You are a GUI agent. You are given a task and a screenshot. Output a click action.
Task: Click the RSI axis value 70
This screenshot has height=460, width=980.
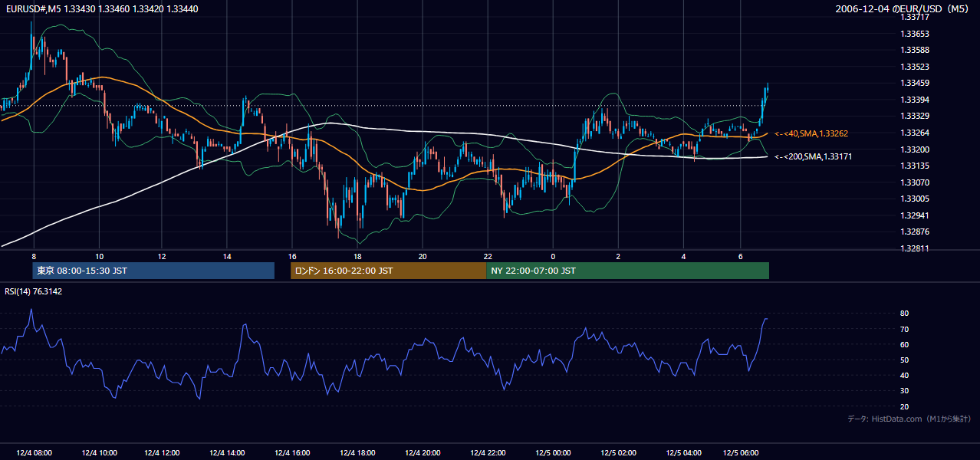pos(905,329)
